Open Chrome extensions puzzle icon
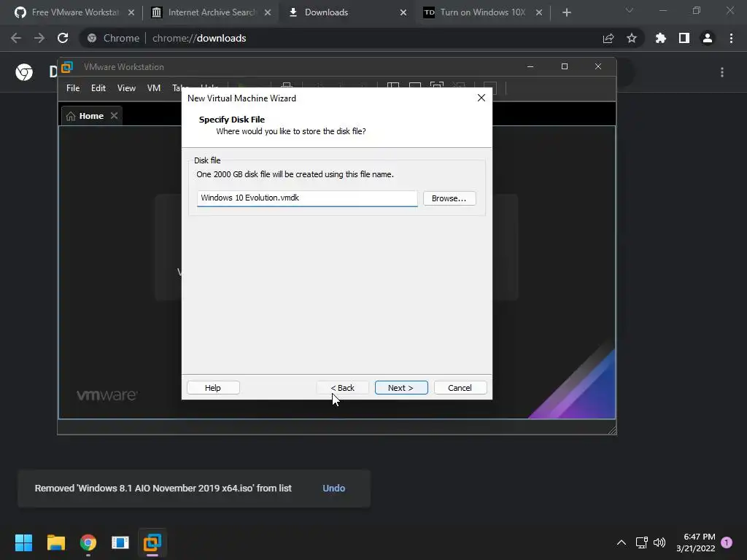This screenshot has height=560, width=747. click(x=661, y=38)
